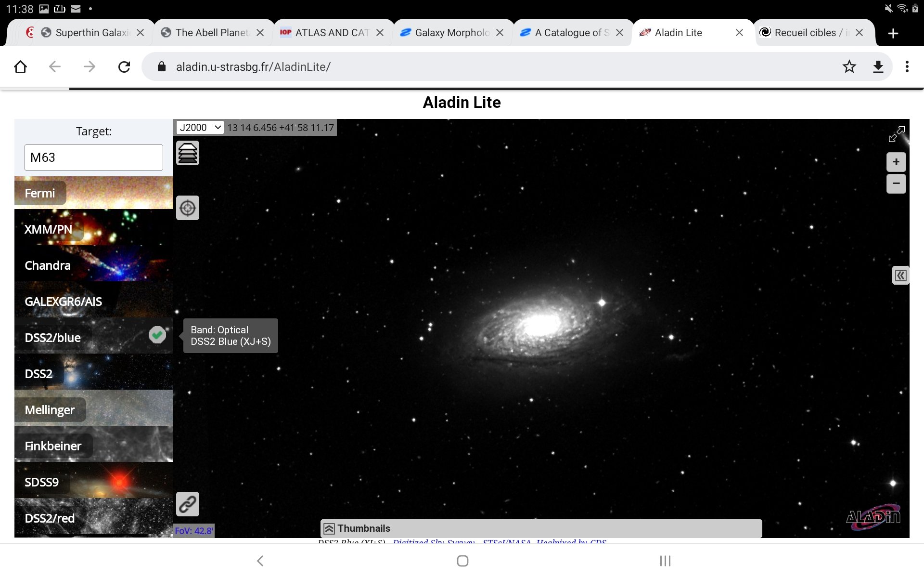Bookmark this page with star icon
Screen dimensions: 924x578
coord(849,66)
